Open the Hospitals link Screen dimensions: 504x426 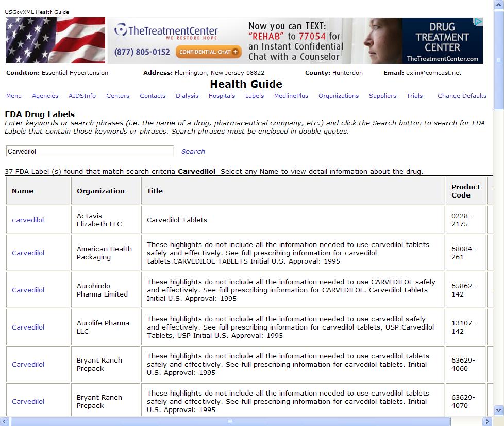tap(222, 96)
